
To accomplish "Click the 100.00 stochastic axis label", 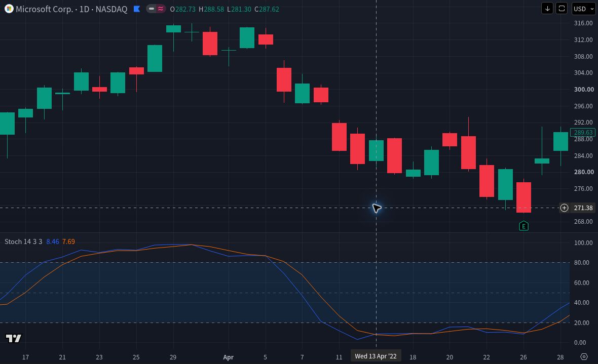I will (583, 243).
